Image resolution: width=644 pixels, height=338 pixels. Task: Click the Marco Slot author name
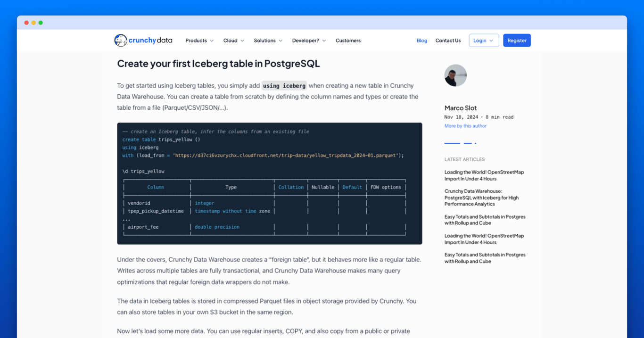(461, 108)
